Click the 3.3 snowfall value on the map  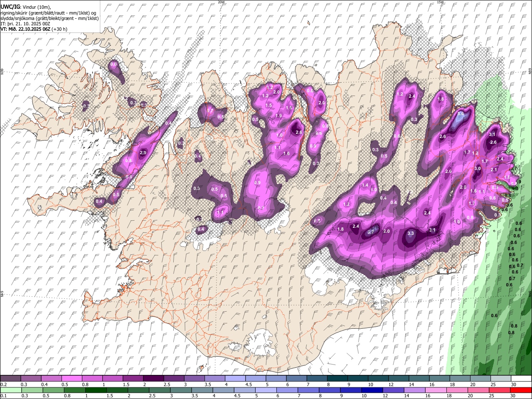pos(411,234)
